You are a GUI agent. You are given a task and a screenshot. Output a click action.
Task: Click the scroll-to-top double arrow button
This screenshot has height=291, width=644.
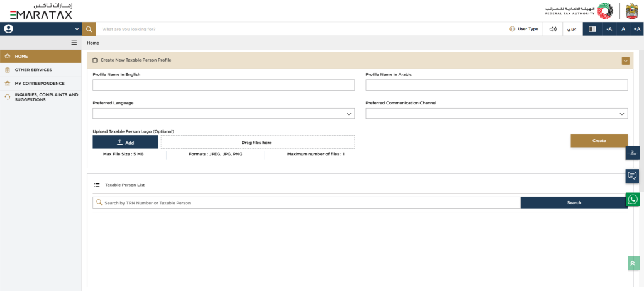tap(633, 263)
